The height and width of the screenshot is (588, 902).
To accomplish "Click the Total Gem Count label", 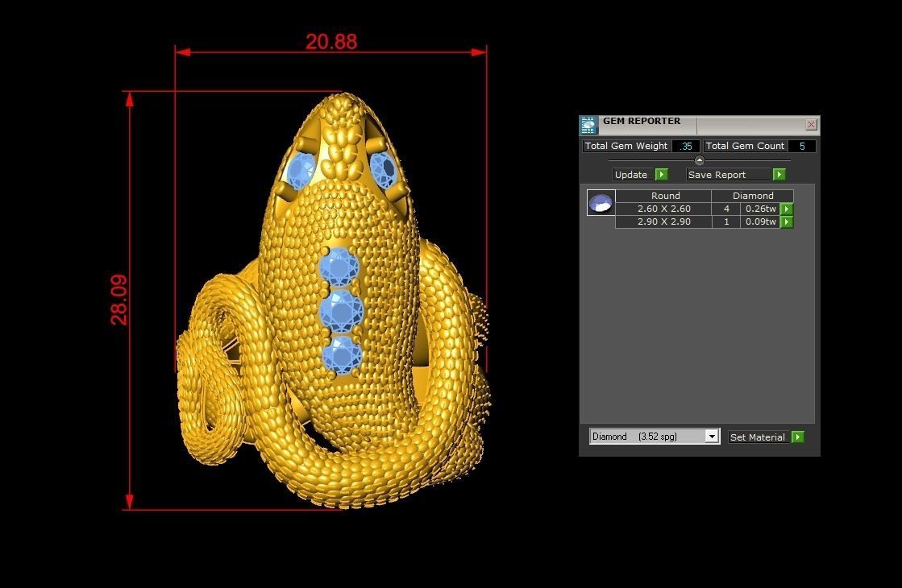I will 745,146.
